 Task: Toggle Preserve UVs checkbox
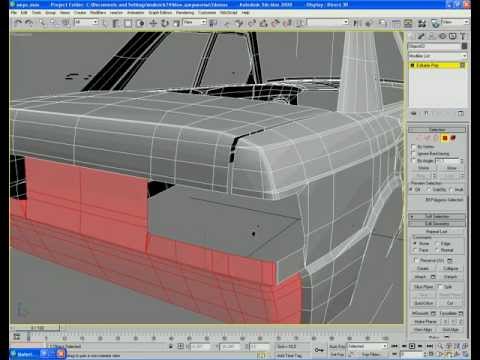click(x=416, y=260)
